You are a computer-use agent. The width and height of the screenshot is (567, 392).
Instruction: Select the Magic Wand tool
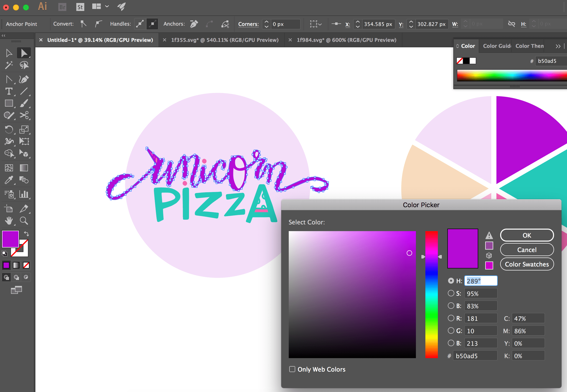click(x=9, y=65)
